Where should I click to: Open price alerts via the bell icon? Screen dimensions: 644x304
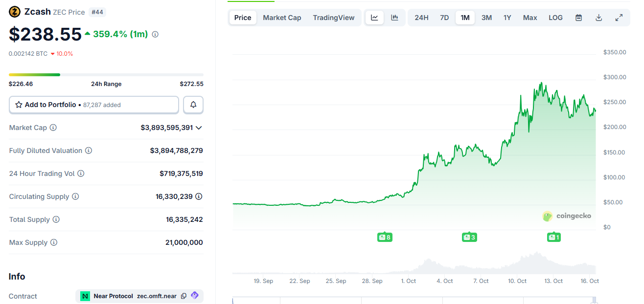tap(193, 105)
